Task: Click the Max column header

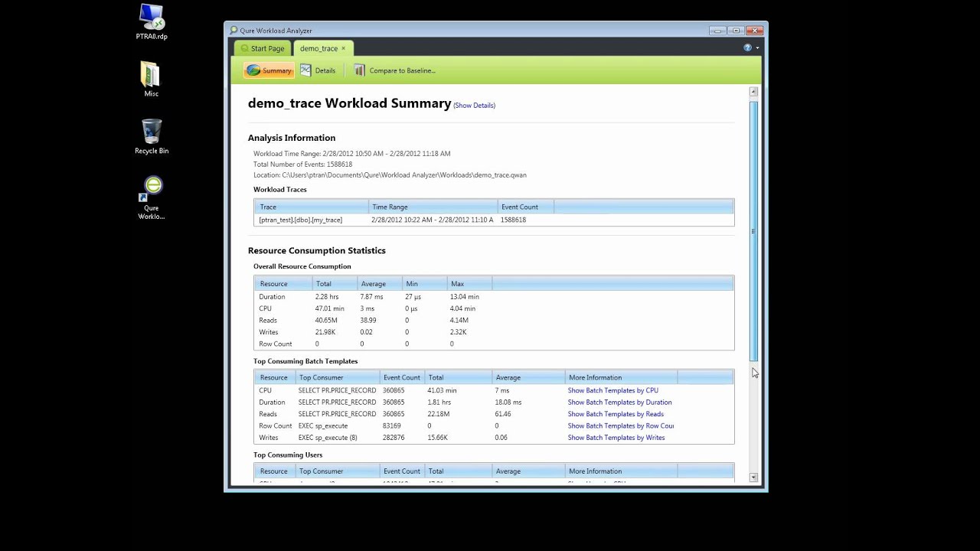Action: 469,284
